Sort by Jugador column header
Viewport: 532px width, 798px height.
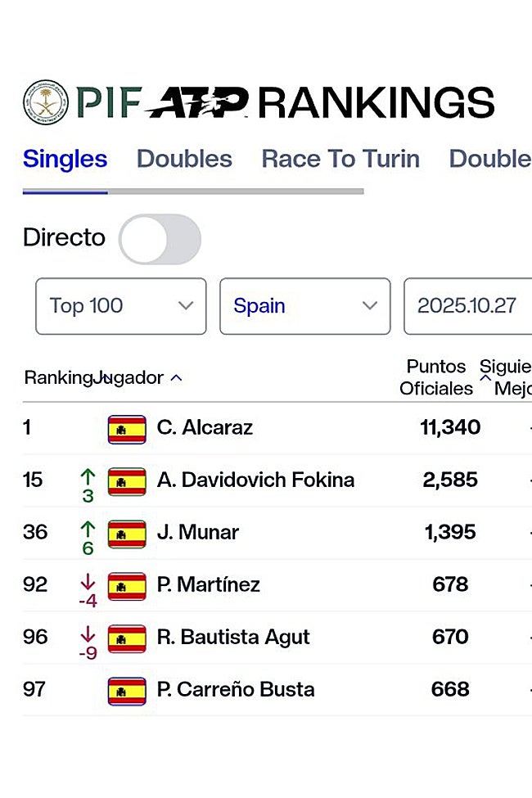click(131, 378)
